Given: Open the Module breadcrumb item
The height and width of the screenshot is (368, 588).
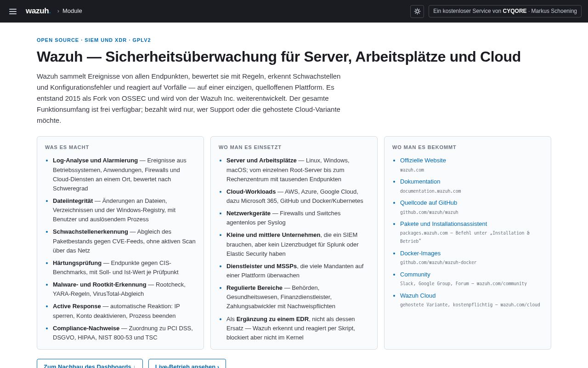Looking at the screenshot, I should [72, 11].
